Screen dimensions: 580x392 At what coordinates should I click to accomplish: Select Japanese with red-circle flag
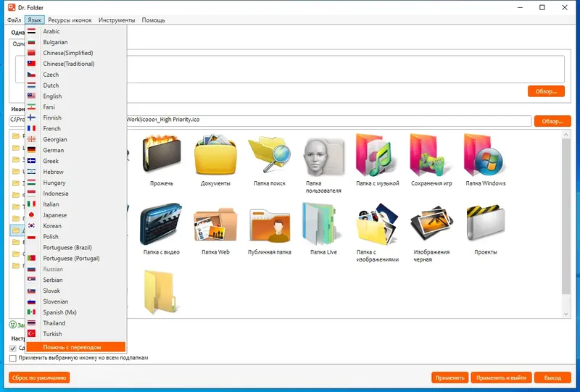(x=76, y=215)
